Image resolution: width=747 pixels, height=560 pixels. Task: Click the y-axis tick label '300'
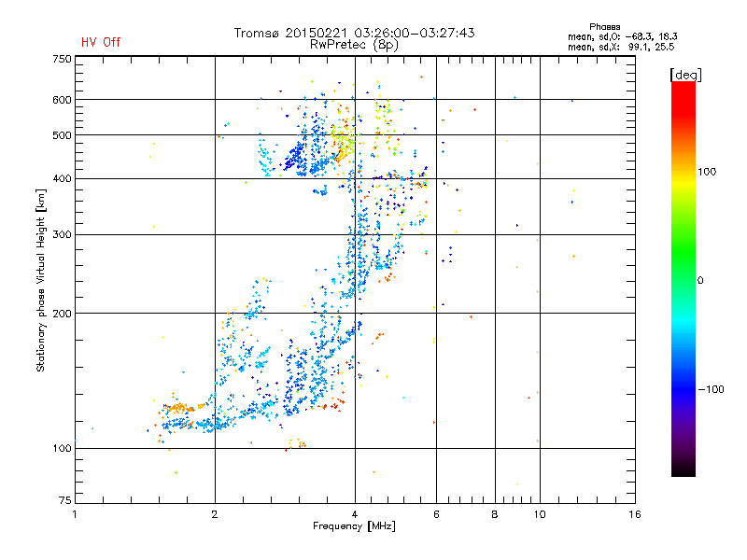62,235
